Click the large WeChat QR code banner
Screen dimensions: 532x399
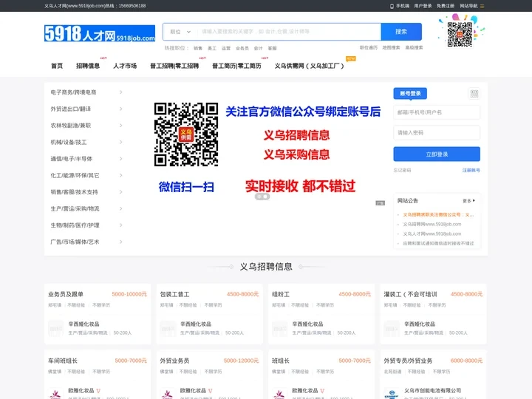186,134
